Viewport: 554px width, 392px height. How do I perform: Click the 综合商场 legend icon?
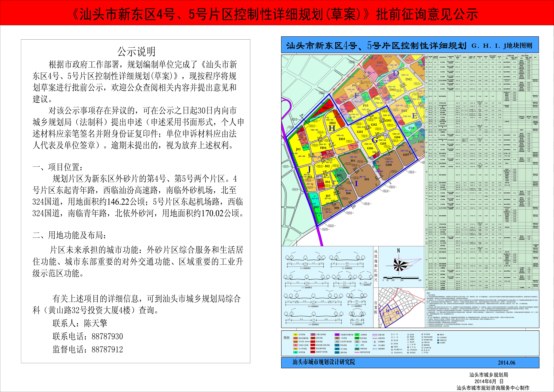click(422, 334)
